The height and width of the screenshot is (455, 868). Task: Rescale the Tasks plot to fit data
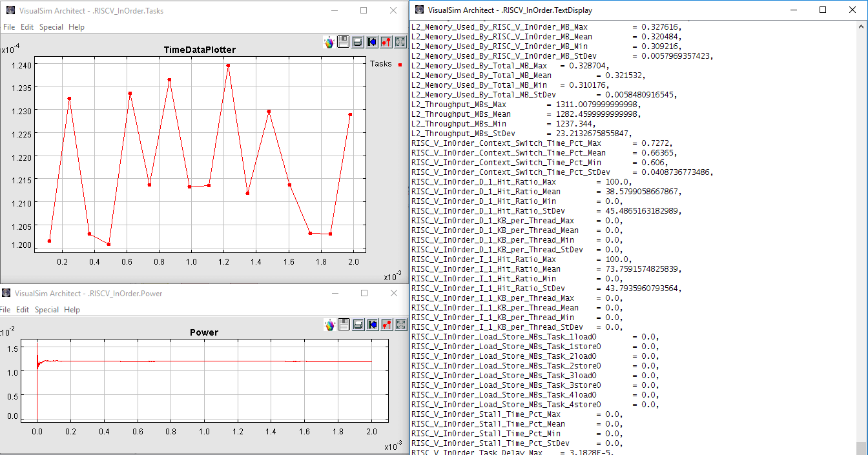pyautogui.click(x=400, y=42)
